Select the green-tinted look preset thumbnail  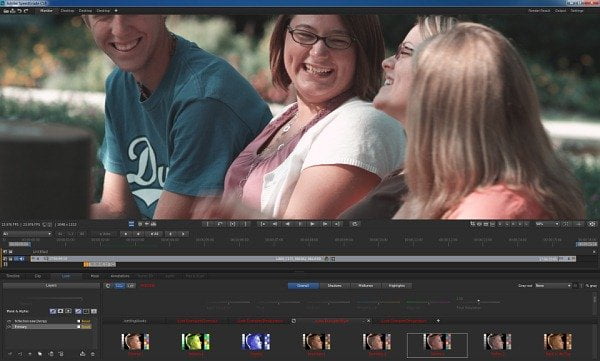(196, 341)
